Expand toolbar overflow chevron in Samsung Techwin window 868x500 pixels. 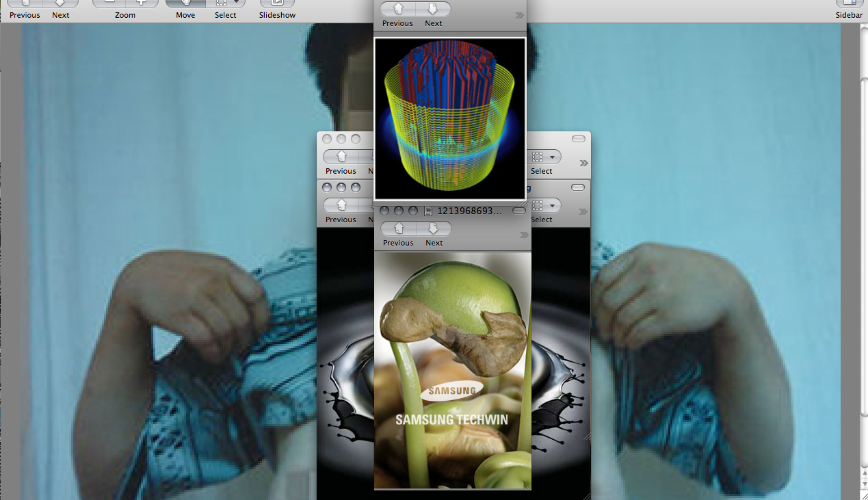click(x=524, y=235)
